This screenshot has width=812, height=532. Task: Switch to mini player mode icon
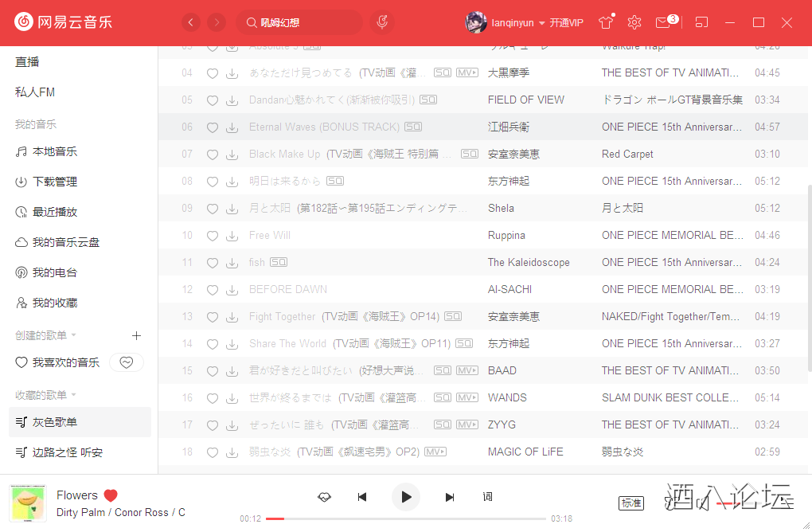point(701,22)
